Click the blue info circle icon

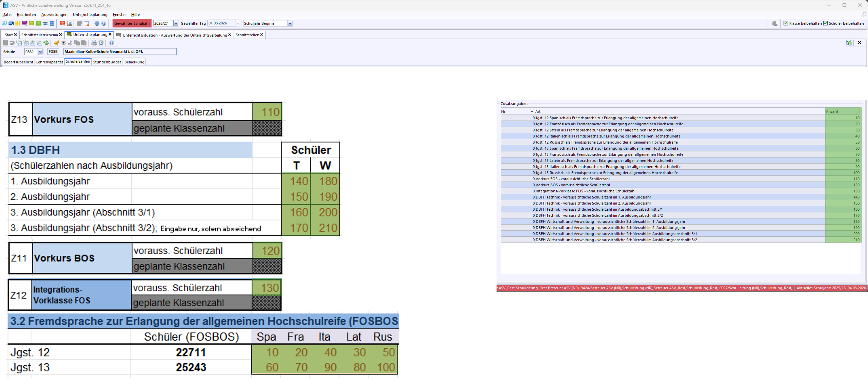point(97,24)
